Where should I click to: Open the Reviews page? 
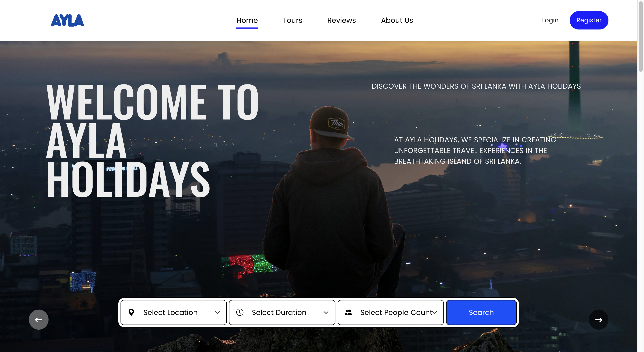pyautogui.click(x=341, y=20)
